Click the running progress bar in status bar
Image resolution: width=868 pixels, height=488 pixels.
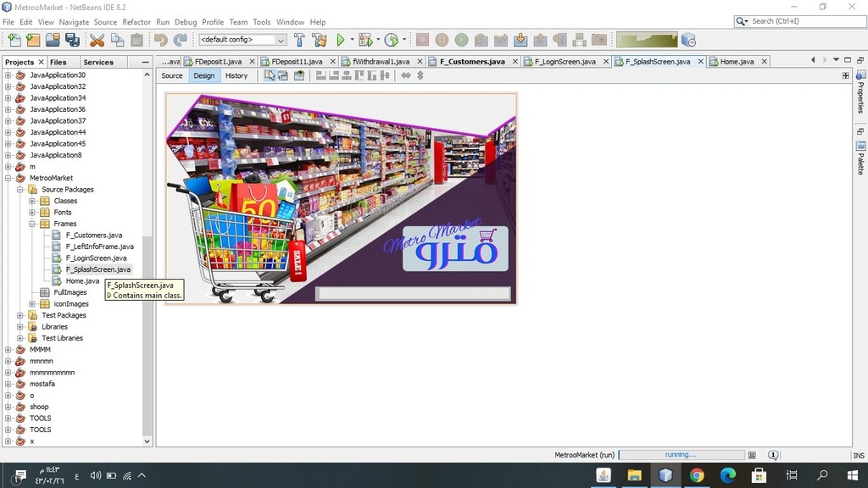pyautogui.click(x=681, y=455)
